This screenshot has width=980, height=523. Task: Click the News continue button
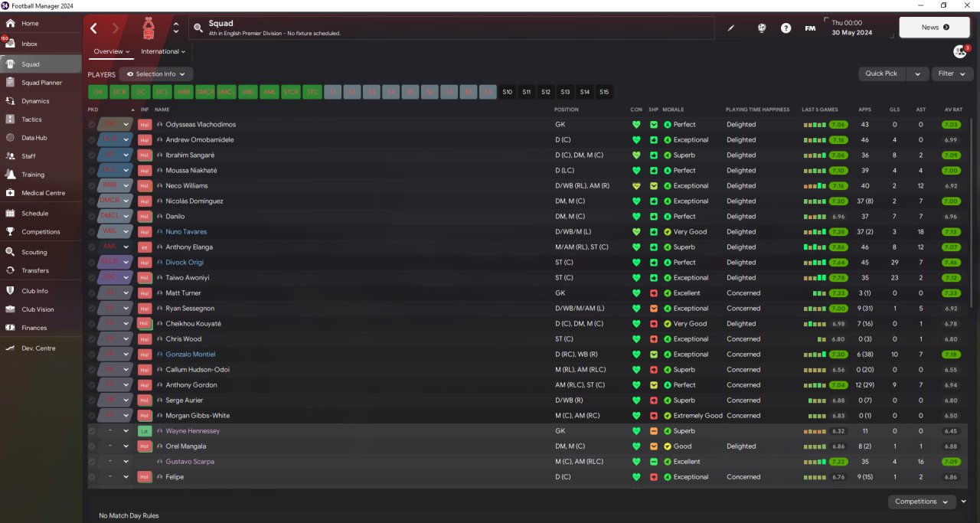coord(935,28)
